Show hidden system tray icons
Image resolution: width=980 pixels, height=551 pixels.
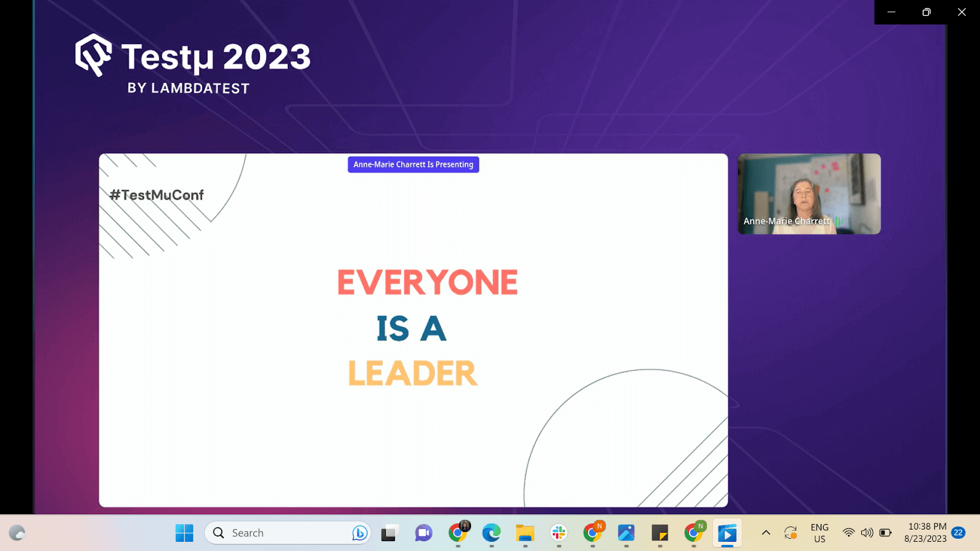pos(766,533)
